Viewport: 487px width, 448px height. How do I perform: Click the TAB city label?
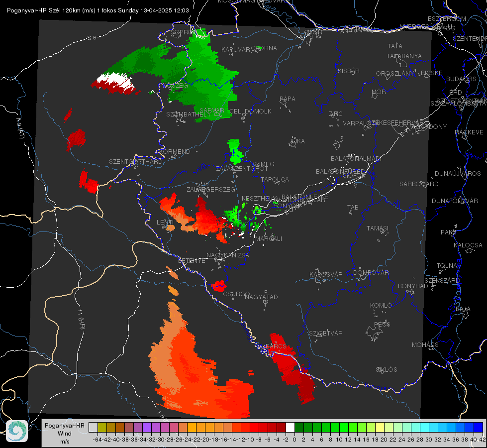353,208
